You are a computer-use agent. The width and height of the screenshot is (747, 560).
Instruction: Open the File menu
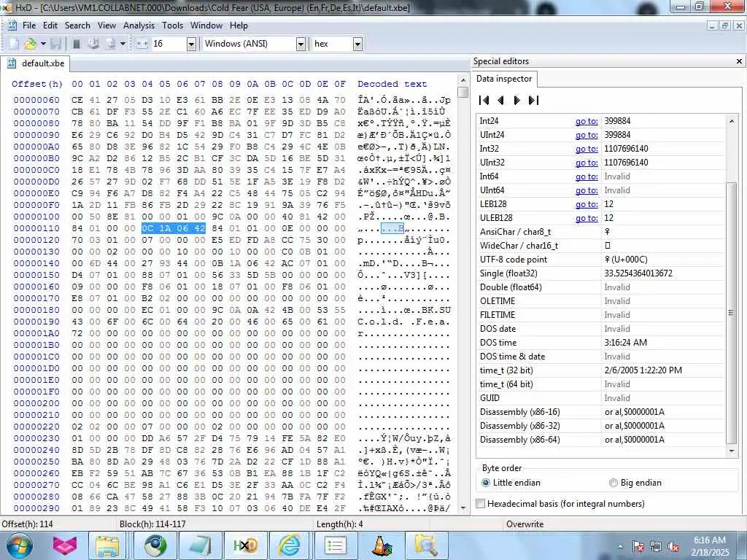[x=29, y=26]
